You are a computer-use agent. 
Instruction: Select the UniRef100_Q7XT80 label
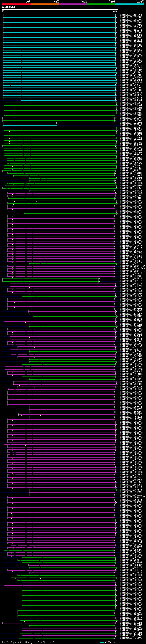(x=131, y=37)
